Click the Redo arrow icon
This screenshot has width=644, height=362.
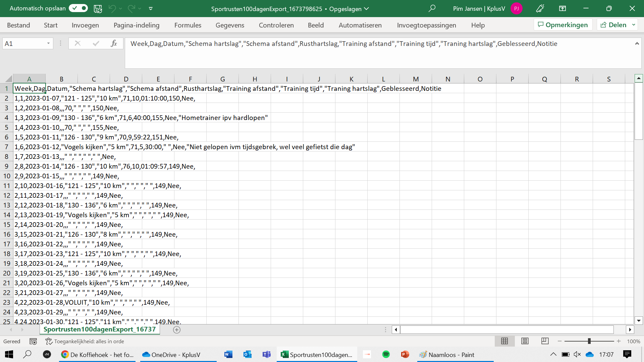(131, 9)
